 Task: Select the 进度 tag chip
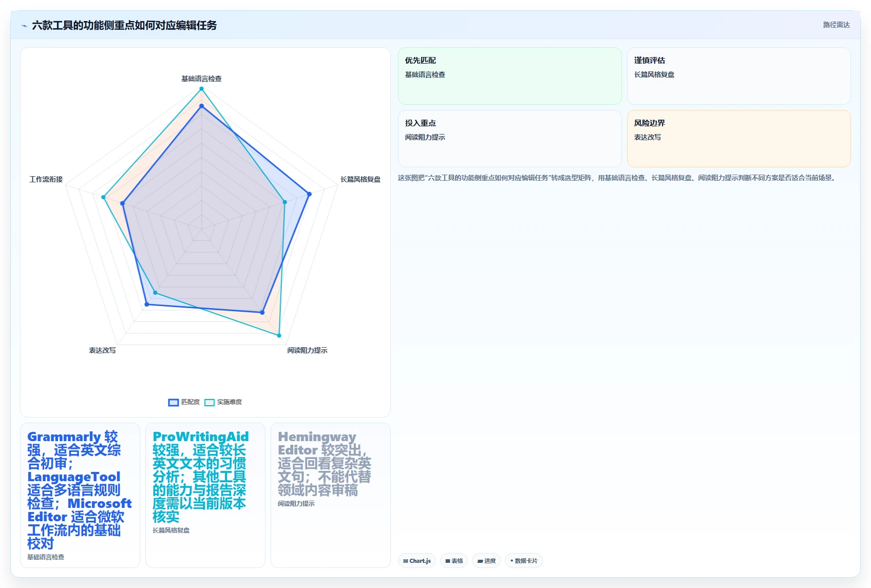click(486, 561)
